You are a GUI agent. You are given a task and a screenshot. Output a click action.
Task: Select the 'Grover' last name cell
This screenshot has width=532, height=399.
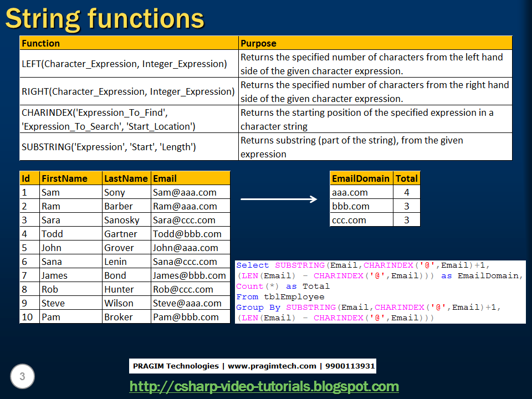click(126, 248)
